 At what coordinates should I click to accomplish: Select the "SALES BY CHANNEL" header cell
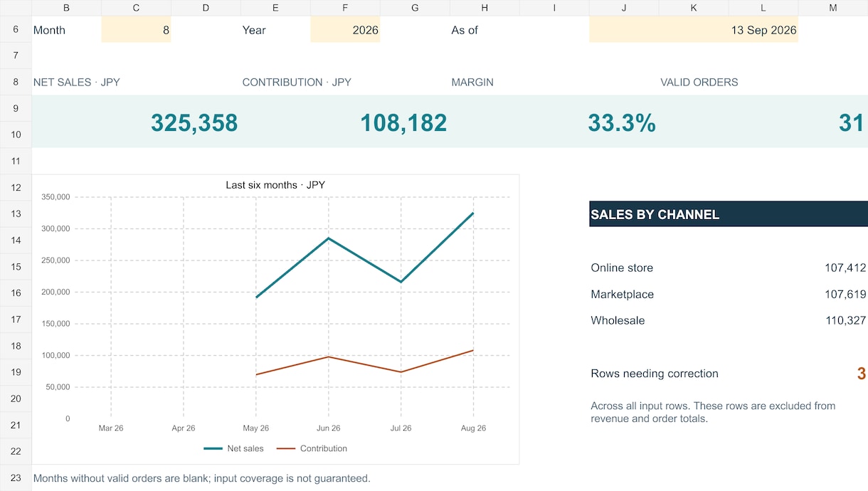(x=729, y=214)
